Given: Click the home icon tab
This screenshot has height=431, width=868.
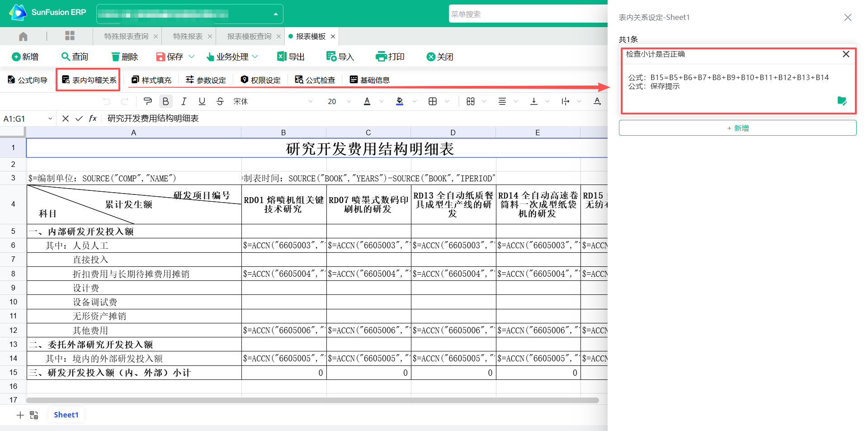Looking at the screenshot, I should click(x=24, y=36).
